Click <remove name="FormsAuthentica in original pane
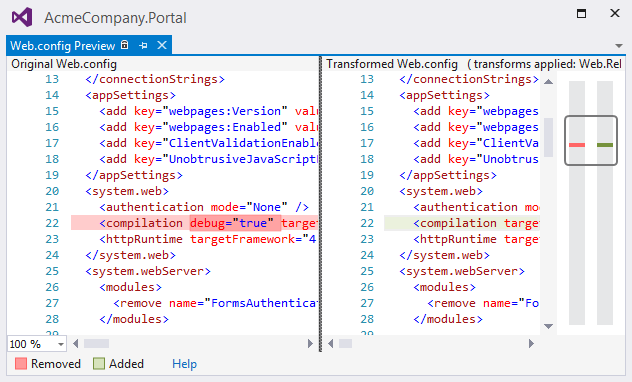 coord(215,303)
